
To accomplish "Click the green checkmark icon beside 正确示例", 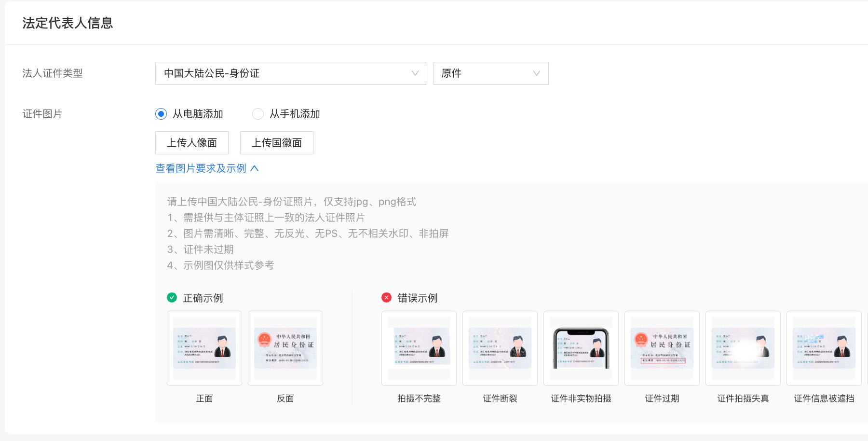I will (172, 298).
